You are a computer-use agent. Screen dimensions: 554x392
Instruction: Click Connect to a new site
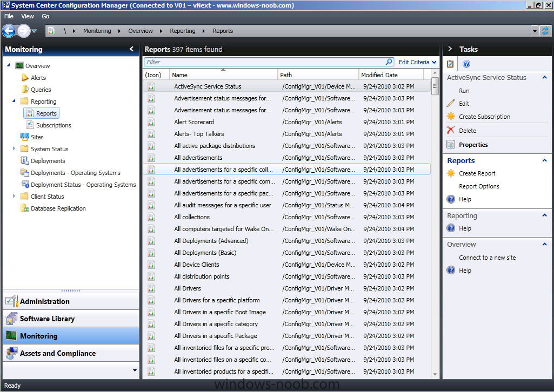(x=487, y=258)
